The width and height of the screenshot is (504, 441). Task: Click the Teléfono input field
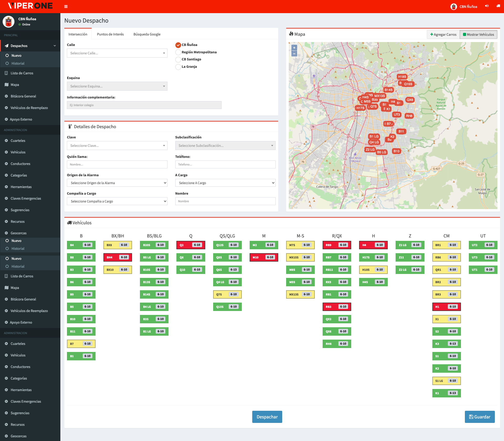[x=225, y=164]
